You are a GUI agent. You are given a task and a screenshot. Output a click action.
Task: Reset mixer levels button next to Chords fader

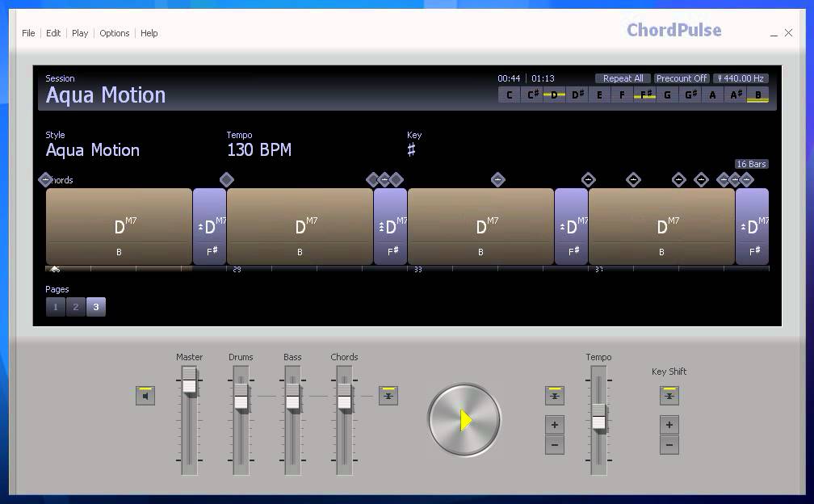click(388, 396)
